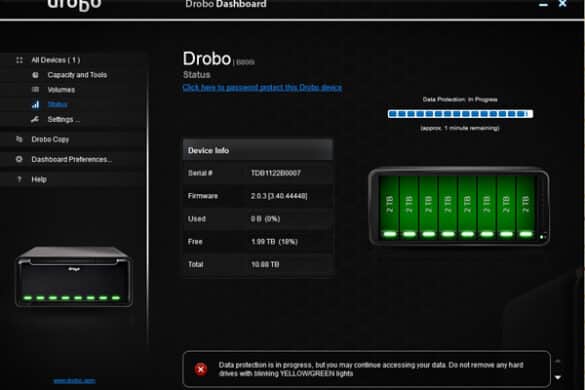The height and width of the screenshot is (390, 585).
Task: Click the approx. 1 minute remaining text
Action: [460, 128]
